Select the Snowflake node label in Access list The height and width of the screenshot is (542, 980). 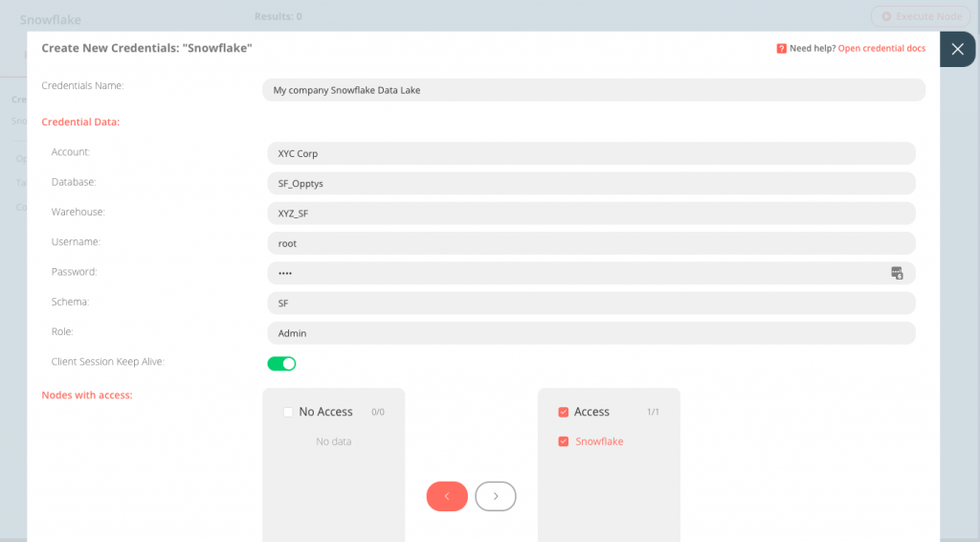coord(599,441)
